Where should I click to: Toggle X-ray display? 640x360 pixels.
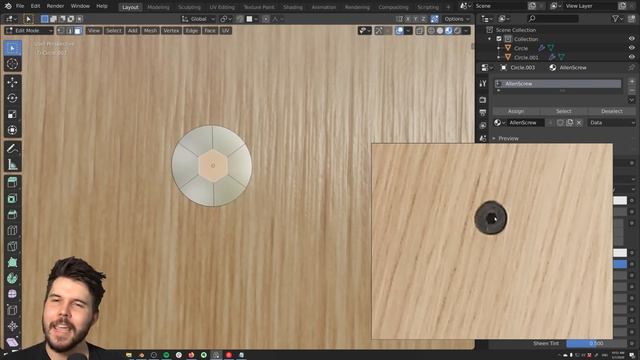point(419,31)
